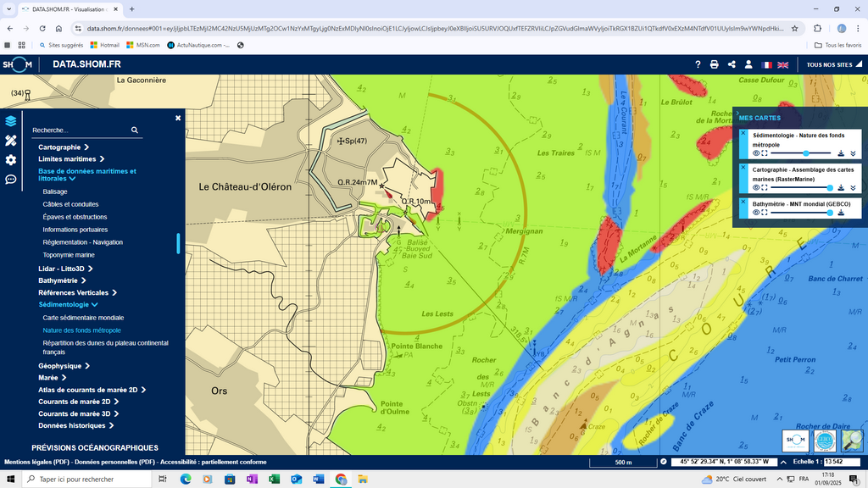Image resolution: width=868 pixels, height=488 pixels.
Task: Open the comment bubble icon in sidebar
Action: click(x=10, y=180)
